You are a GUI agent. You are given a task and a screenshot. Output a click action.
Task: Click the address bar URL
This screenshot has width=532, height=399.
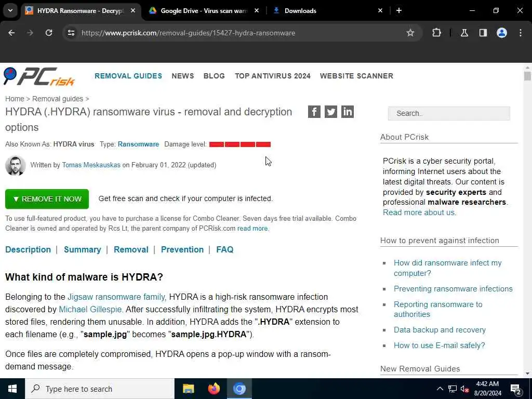[188, 33]
